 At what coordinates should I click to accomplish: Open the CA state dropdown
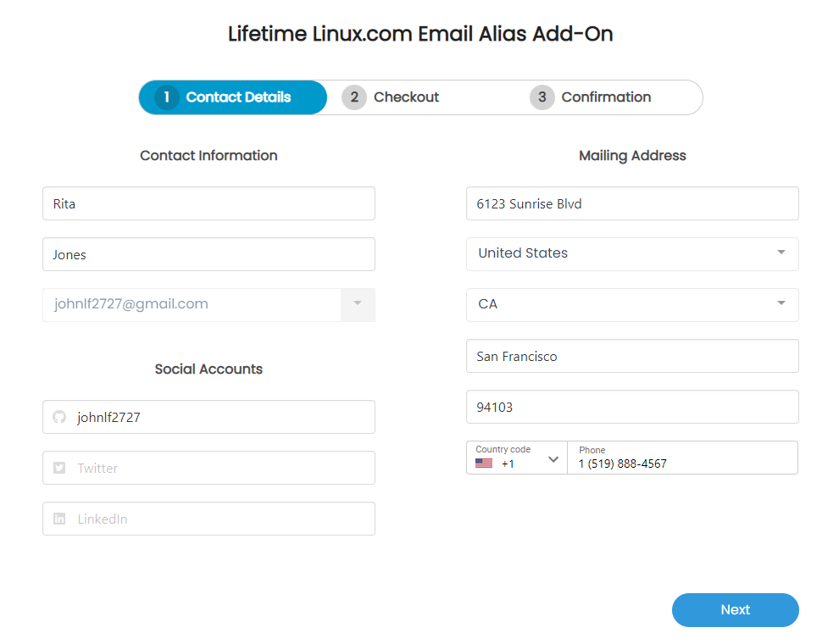tap(781, 303)
